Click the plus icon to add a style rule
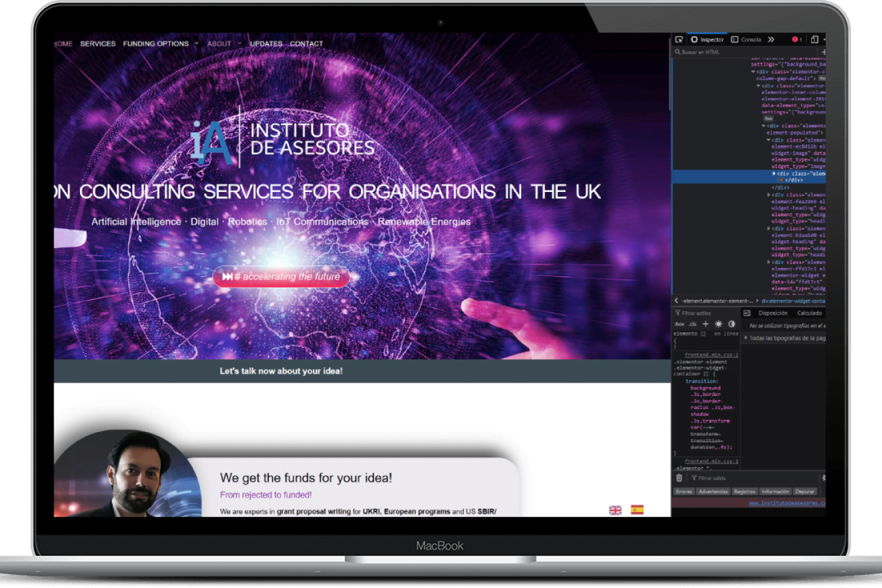This screenshot has width=882, height=588. [706, 324]
